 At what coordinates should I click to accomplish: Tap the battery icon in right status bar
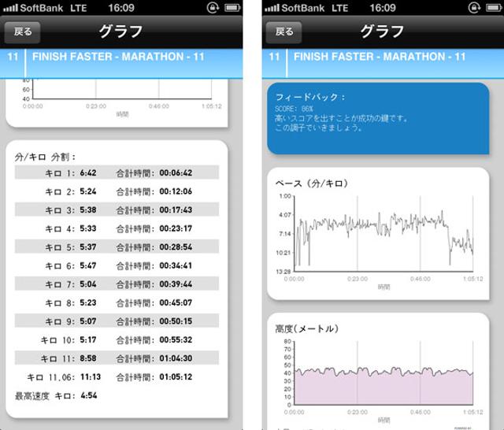tap(494, 7)
